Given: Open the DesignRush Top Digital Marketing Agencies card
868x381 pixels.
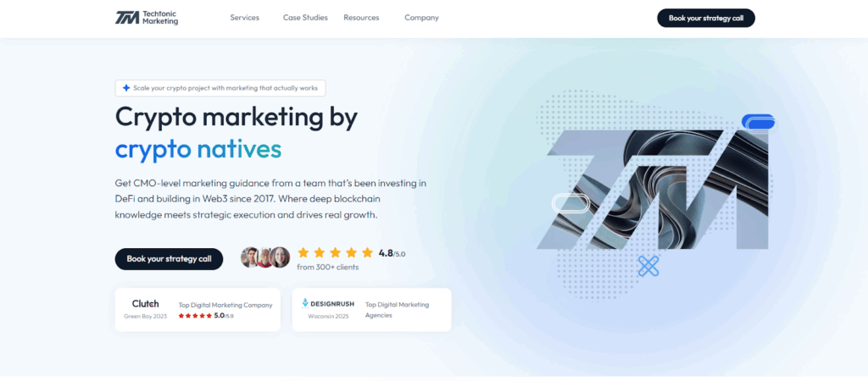Looking at the screenshot, I should 371,310.
